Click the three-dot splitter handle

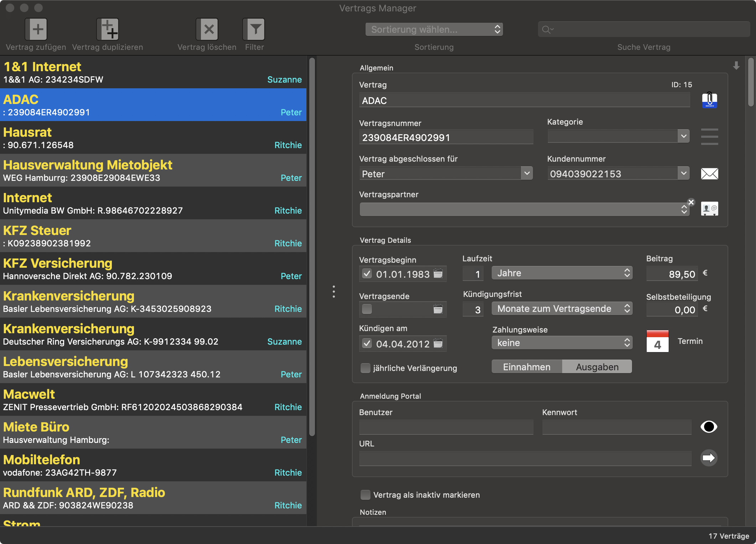click(x=333, y=292)
